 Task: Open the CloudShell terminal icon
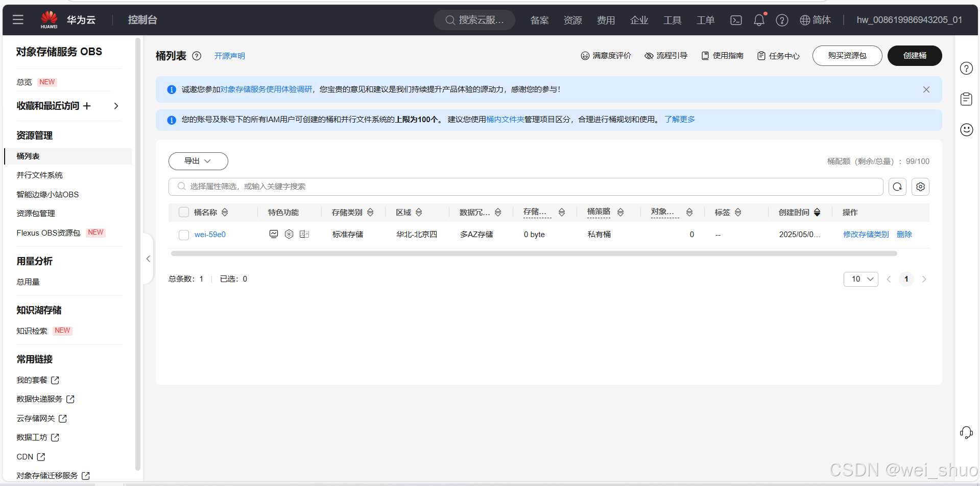coord(735,20)
